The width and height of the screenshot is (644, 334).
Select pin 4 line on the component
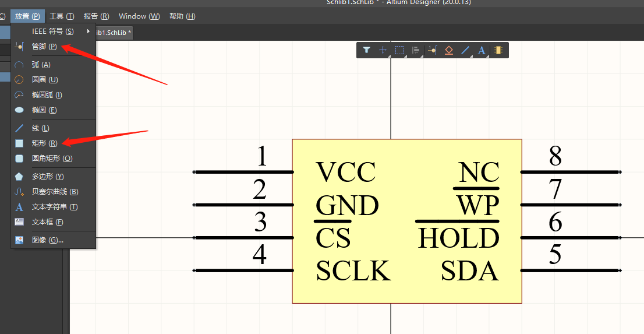click(243, 270)
